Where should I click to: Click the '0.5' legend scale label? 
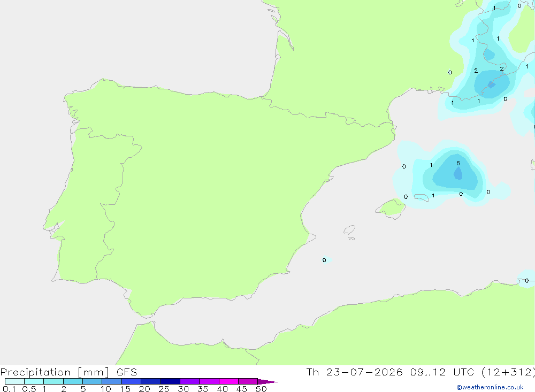click(x=29, y=389)
